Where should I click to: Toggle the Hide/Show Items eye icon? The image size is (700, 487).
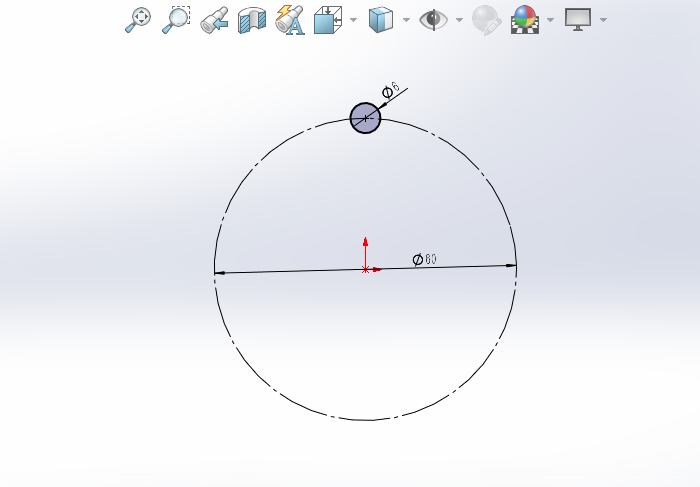point(433,20)
